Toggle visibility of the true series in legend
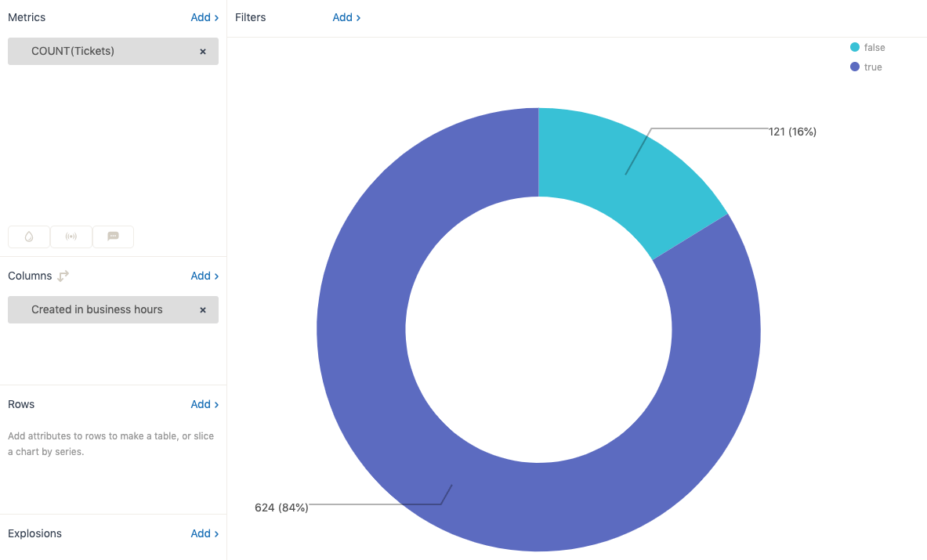This screenshot has width=927, height=560. tap(867, 67)
